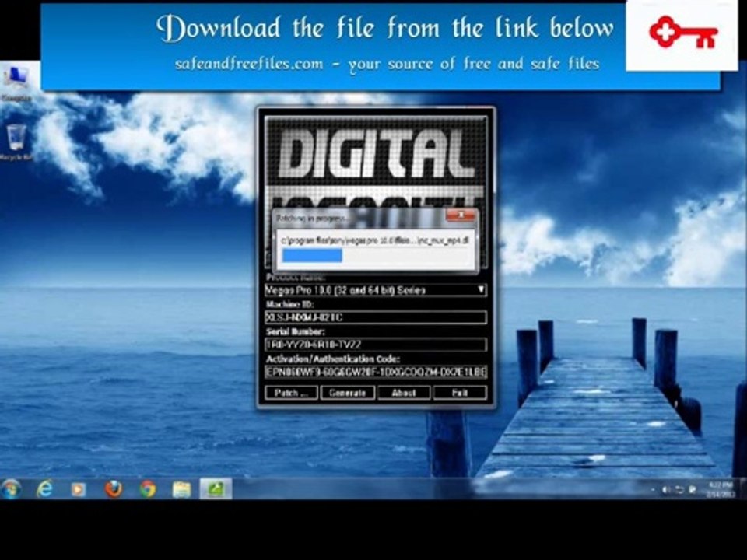Click the Exit button
This screenshot has width=747, height=560.
pos(460,392)
